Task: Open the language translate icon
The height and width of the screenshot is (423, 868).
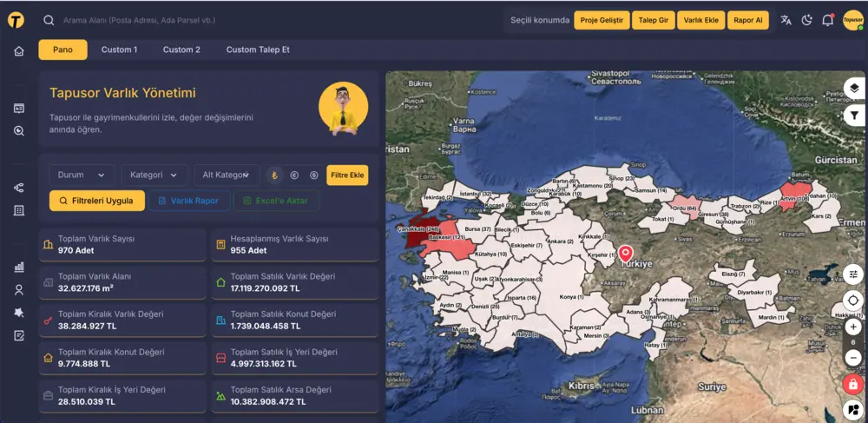Action: 786,21
